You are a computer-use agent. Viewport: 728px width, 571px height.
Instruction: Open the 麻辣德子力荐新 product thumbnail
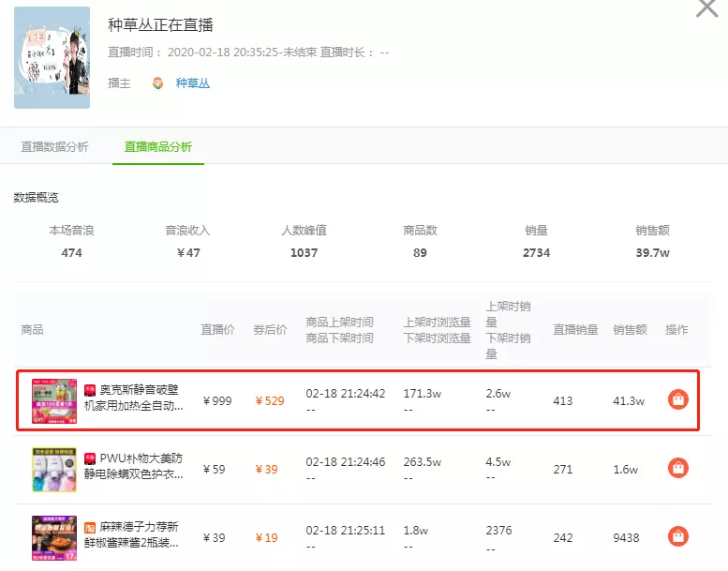[54, 537]
